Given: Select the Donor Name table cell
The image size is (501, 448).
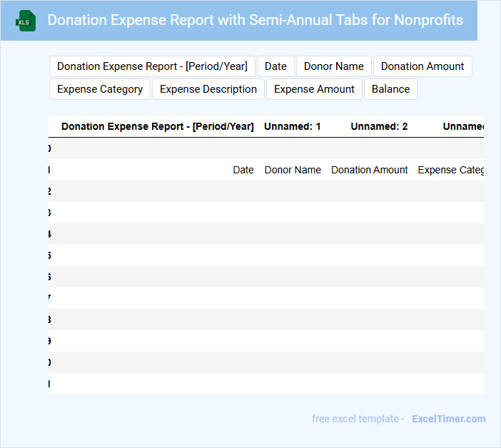Looking at the screenshot, I should click(293, 170).
